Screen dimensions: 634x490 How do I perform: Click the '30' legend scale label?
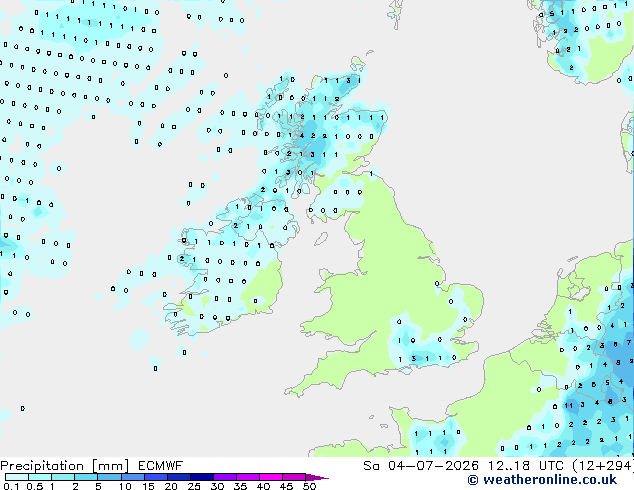point(217,486)
